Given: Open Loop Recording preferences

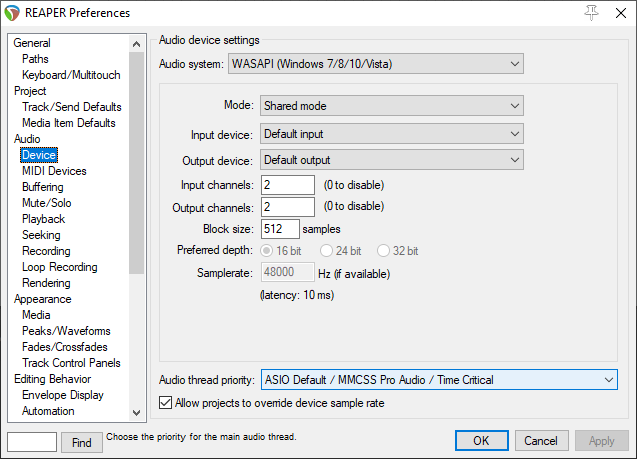Looking at the screenshot, I should (x=60, y=267).
